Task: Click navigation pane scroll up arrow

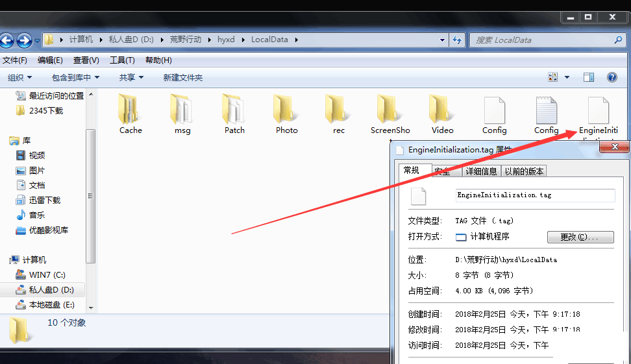Action: 91,95
